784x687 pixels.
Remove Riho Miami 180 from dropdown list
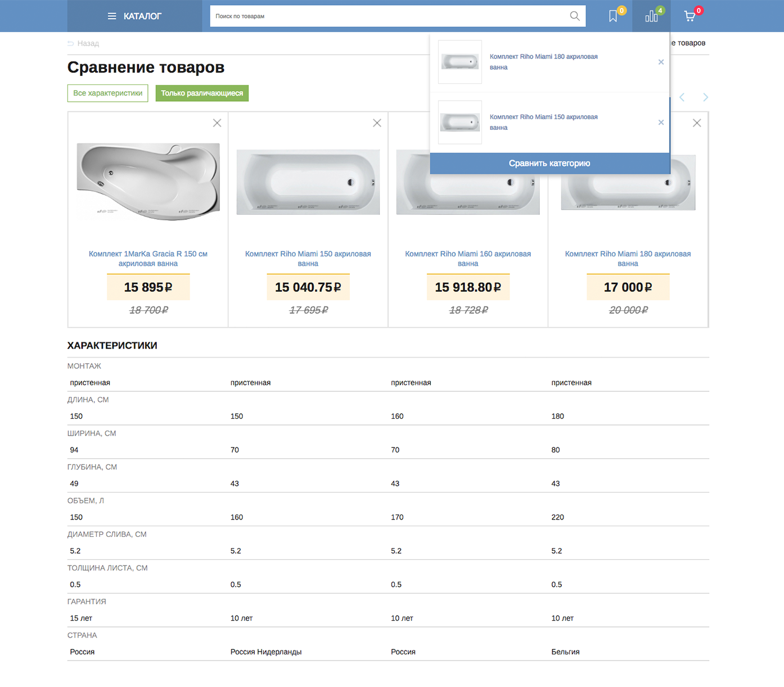(x=661, y=62)
